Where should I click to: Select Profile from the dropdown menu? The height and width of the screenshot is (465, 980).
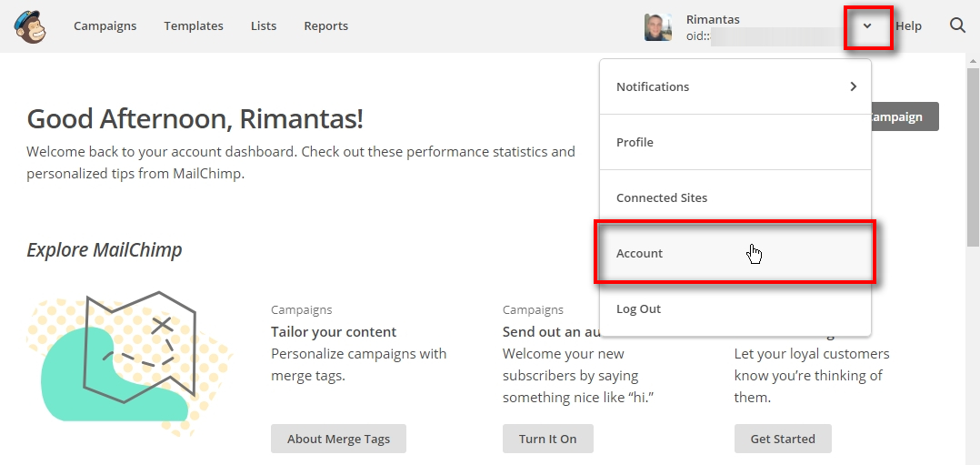[x=635, y=143]
